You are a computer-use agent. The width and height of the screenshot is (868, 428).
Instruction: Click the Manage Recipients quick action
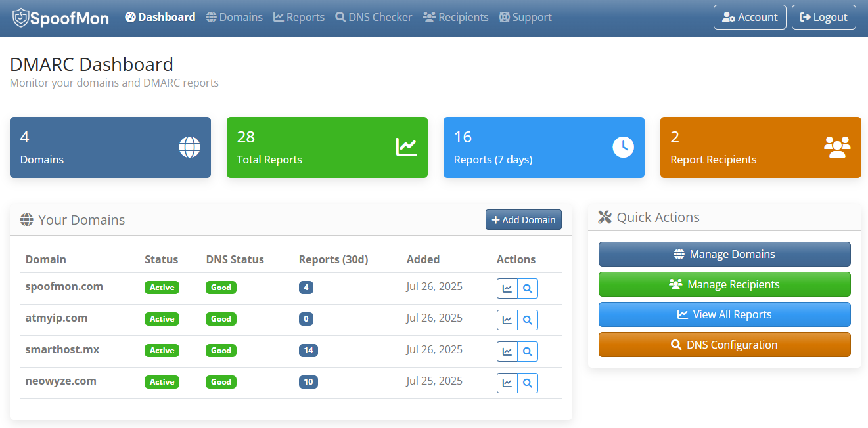(725, 284)
